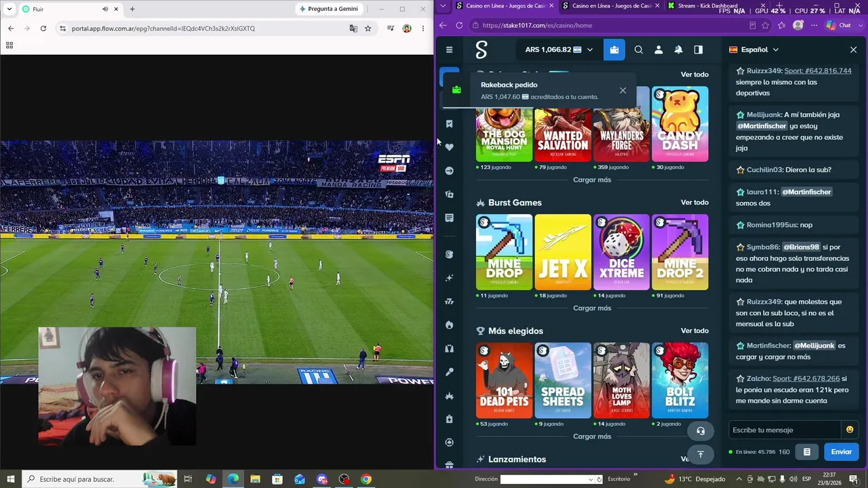This screenshot has height=488, width=868.
Task: Open the 101 Dead Pets game
Action: coord(504,380)
